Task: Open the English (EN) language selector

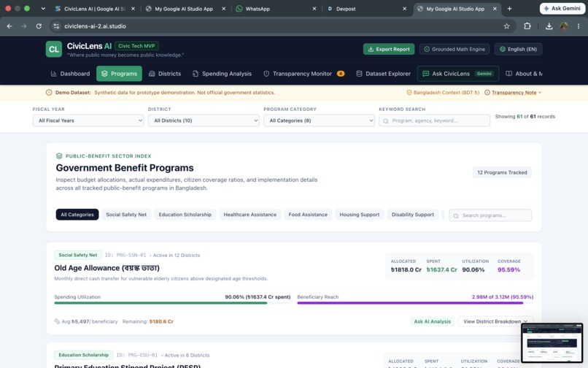Action: [x=518, y=49]
